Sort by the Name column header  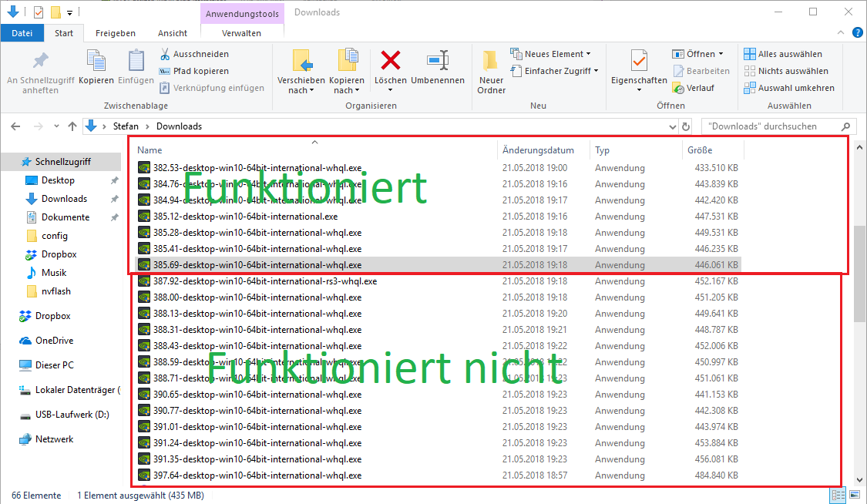[x=316, y=150]
